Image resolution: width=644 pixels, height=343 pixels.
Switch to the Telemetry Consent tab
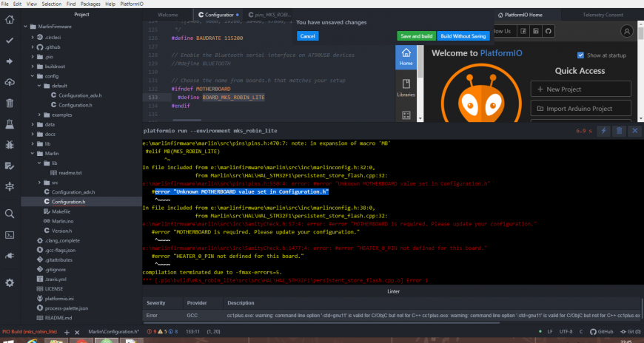tap(603, 15)
